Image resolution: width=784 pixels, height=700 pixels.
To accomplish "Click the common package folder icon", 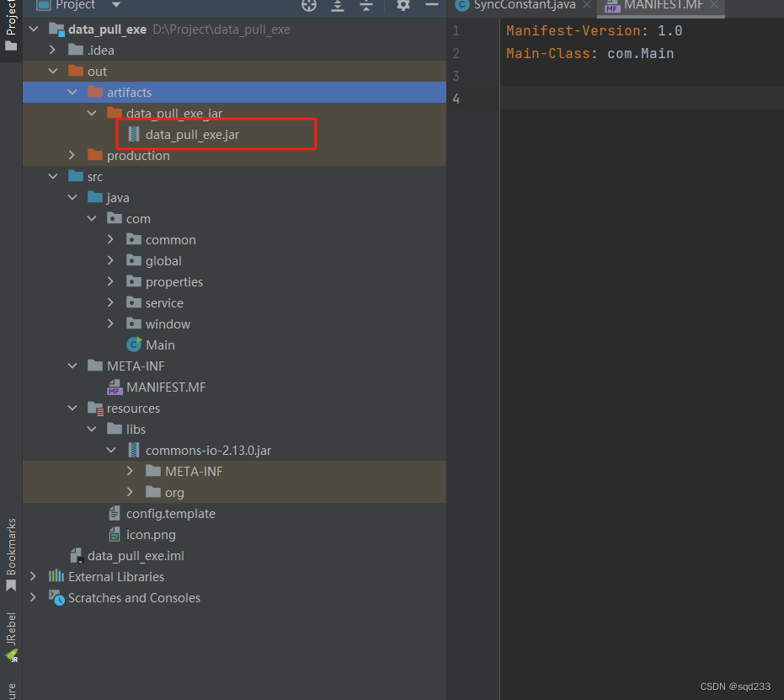I will tap(134, 239).
